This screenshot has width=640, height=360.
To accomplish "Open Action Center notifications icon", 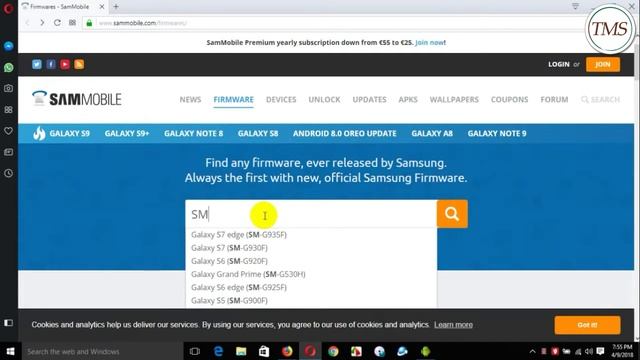I will coord(600,351).
